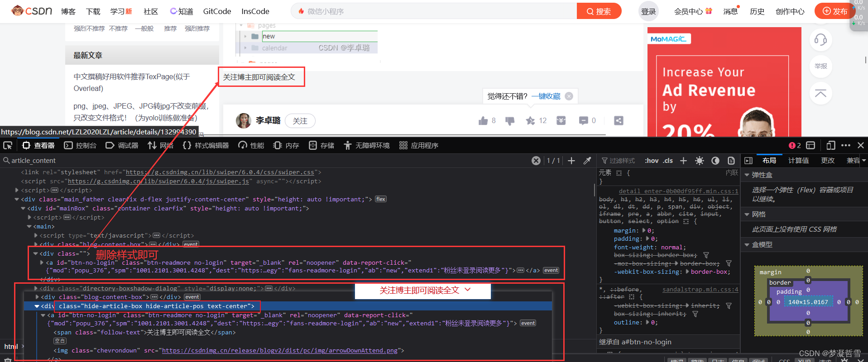Select the 布局 layout tab
Screen dimensions: 868x362
769,161
